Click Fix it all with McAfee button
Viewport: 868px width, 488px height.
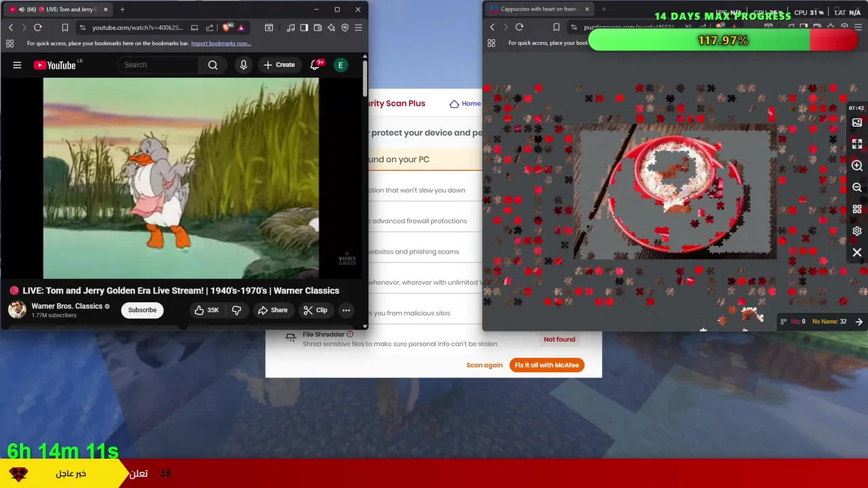point(547,365)
